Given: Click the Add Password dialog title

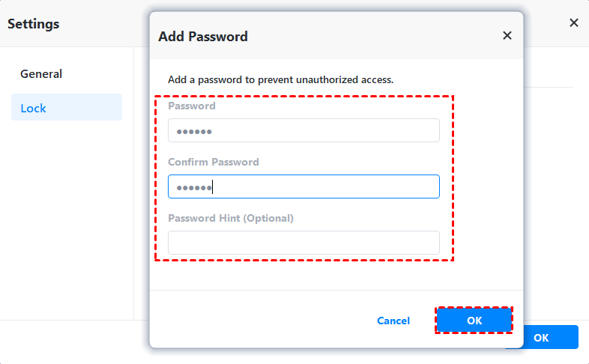Looking at the screenshot, I should 203,36.
